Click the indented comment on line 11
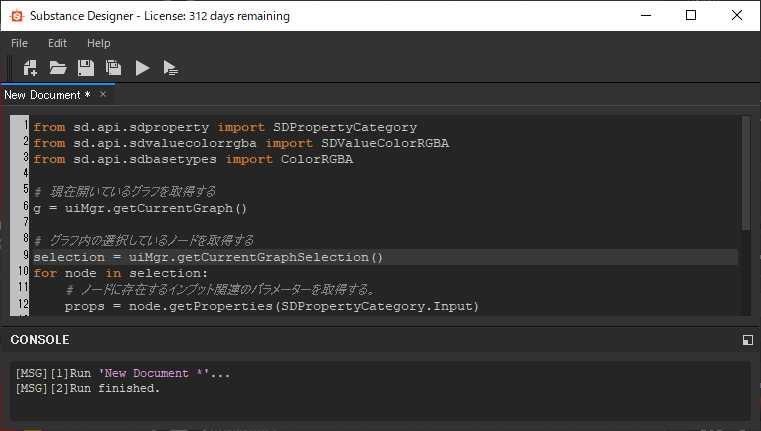 tap(221, 290)
